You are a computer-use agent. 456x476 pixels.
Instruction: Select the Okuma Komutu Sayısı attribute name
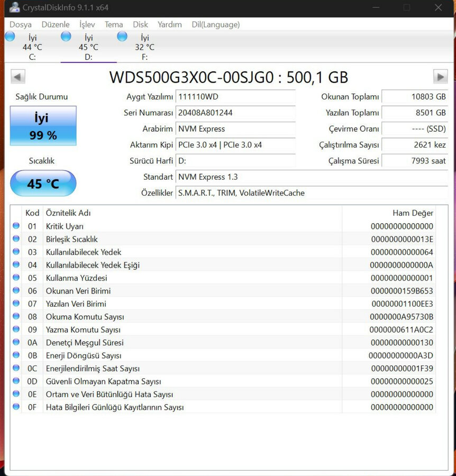click(x=85, y=317)
